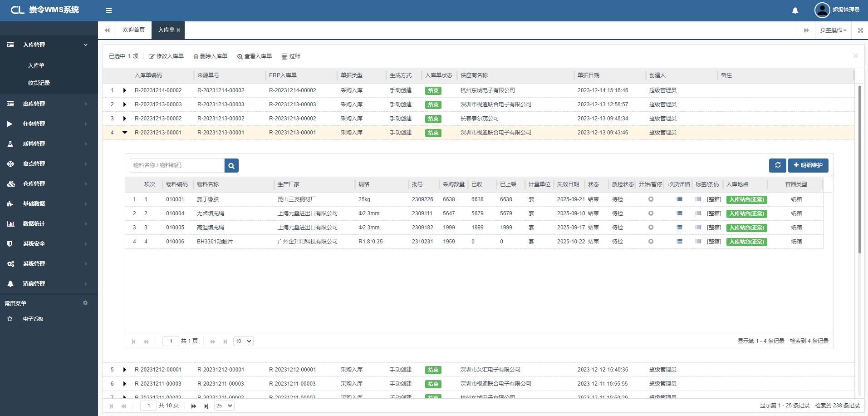The width and height of the screenshot is (868, 416).
Task: Switch to 欢迎首页 tab
Action: point(134,30)
